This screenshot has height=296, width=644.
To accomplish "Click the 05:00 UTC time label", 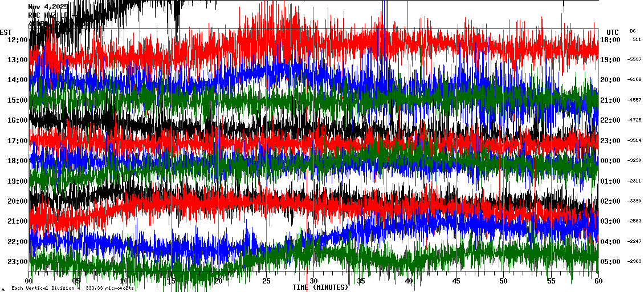I will tap(610, 262).
